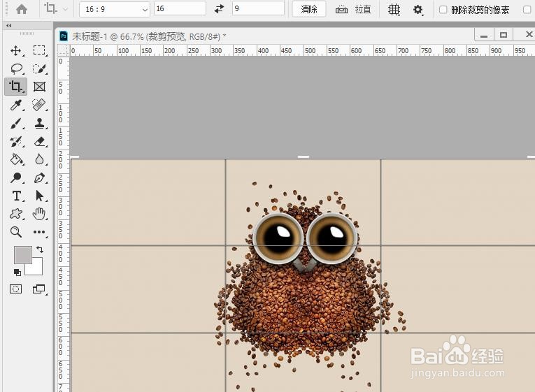Swap width and height ratio values
Viewport: 535px width, 392px height.
coord(219,9)
